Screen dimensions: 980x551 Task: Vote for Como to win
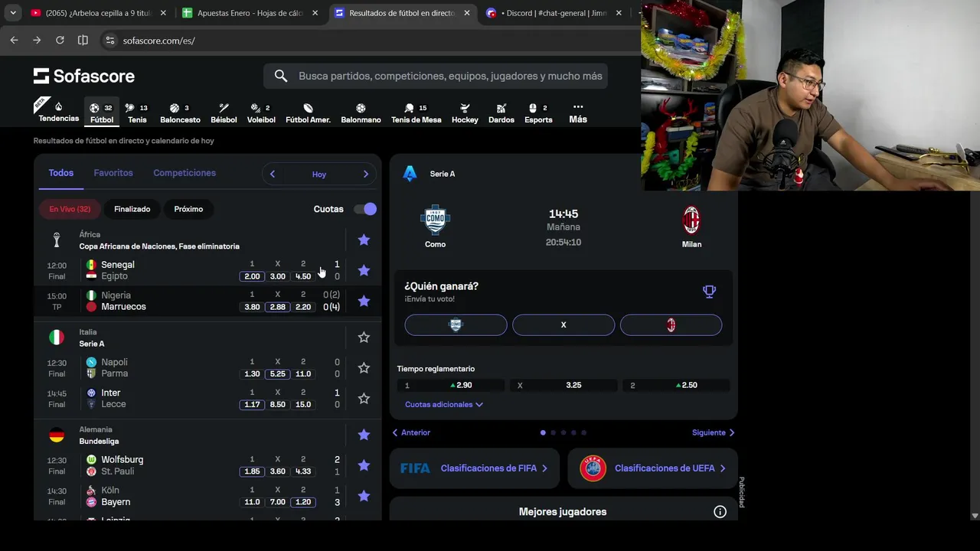tap(456, 324)
